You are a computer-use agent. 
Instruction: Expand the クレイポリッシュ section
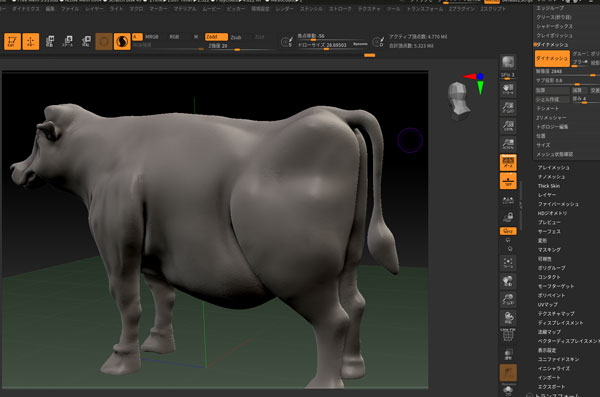coord(554,36)
